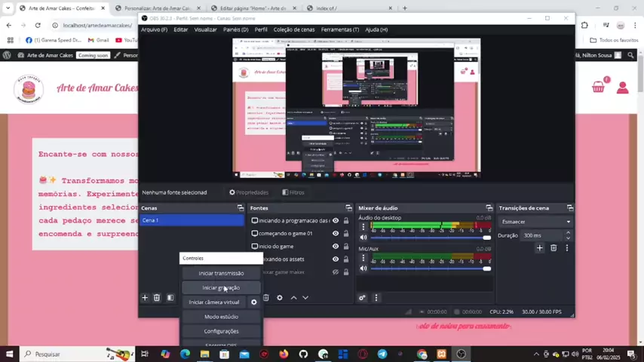Open virtual camera settings gear icon
This screenshot has width=644, height=362.
[254, 302]
